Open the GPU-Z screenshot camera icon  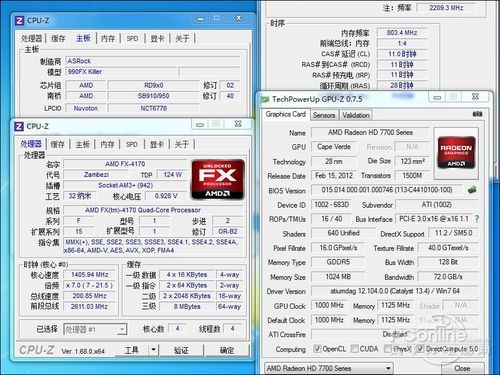(x=477, y=114)
